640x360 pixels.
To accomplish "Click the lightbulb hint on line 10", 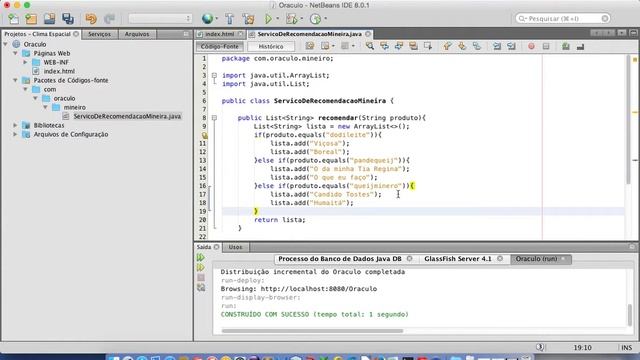I will pos(204,135).
